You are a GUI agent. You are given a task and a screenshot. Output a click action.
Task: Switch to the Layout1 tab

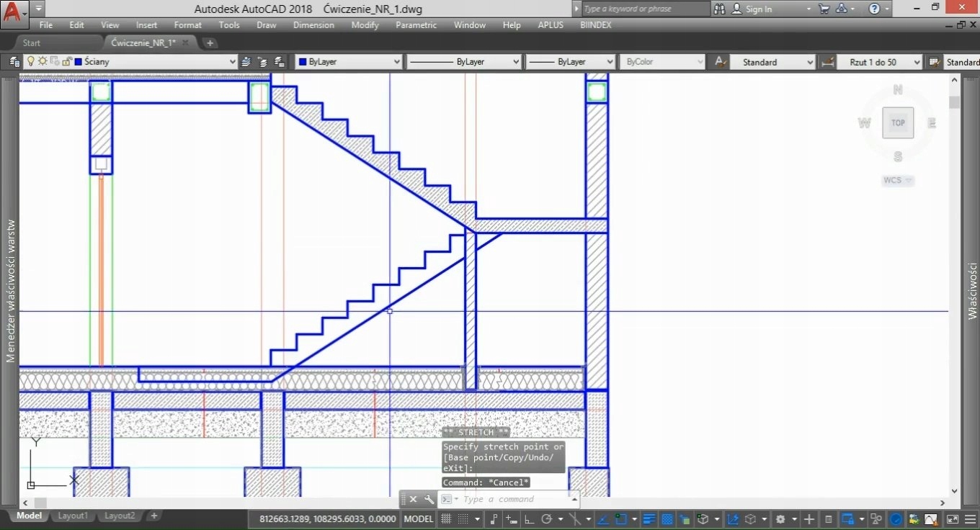[73, 516]
